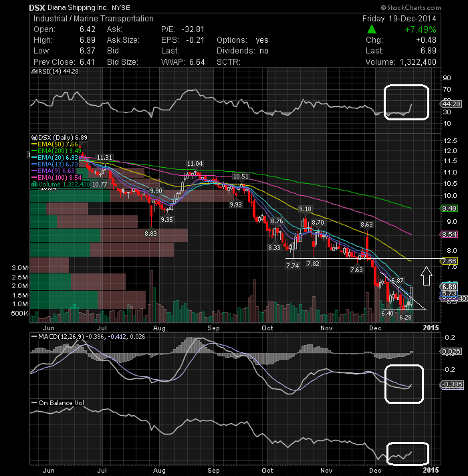Screen dimensions: 468x476
Task: Click header Volume value 1,322,400 beside Chg column
Action: point(418,62)
